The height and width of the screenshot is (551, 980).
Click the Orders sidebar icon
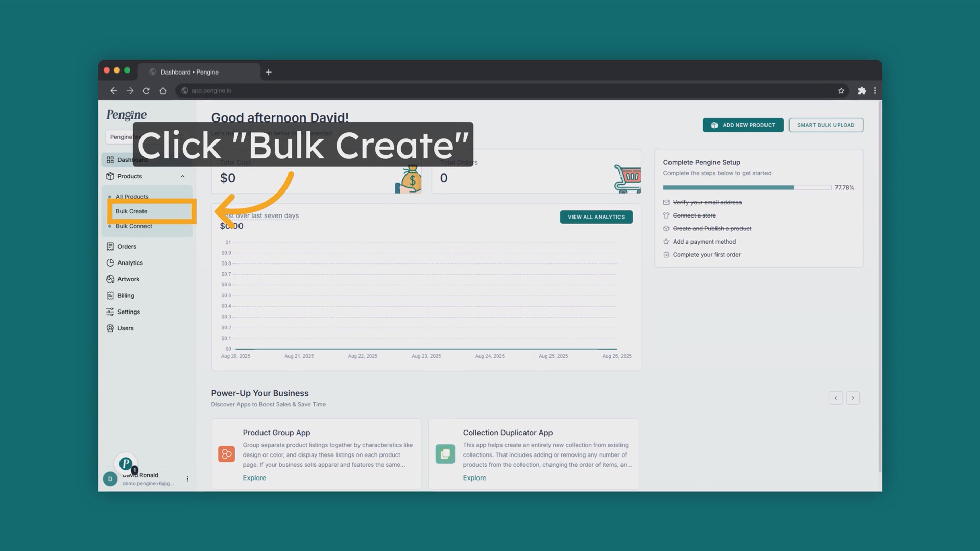tap(110, 247)
